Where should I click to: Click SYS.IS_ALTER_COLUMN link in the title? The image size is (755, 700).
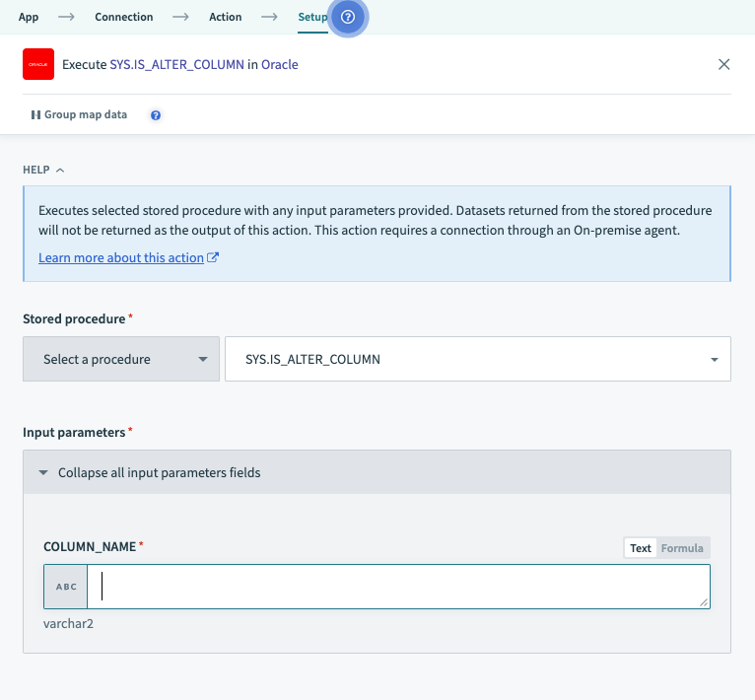[x=176, y=64]
